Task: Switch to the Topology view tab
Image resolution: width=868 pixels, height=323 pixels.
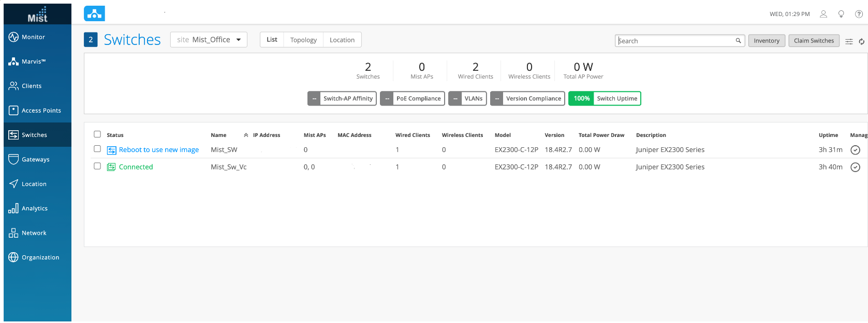Action: pyautogui.click(x=303, y=40)
